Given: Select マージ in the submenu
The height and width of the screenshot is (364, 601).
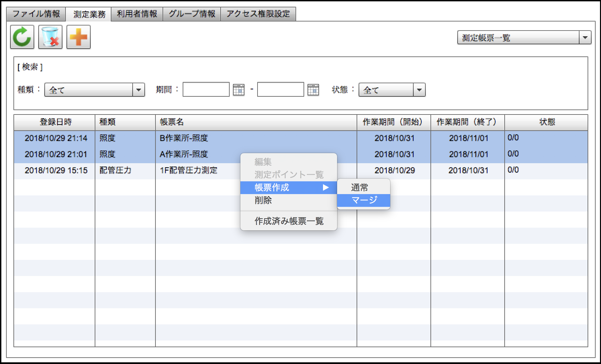Looking at the screenshot, I should [x=364, y=200].
